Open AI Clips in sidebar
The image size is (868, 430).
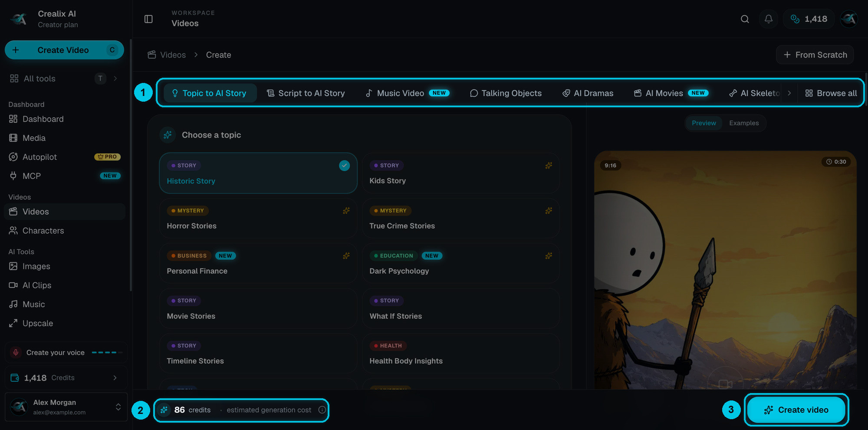[65, 285]
